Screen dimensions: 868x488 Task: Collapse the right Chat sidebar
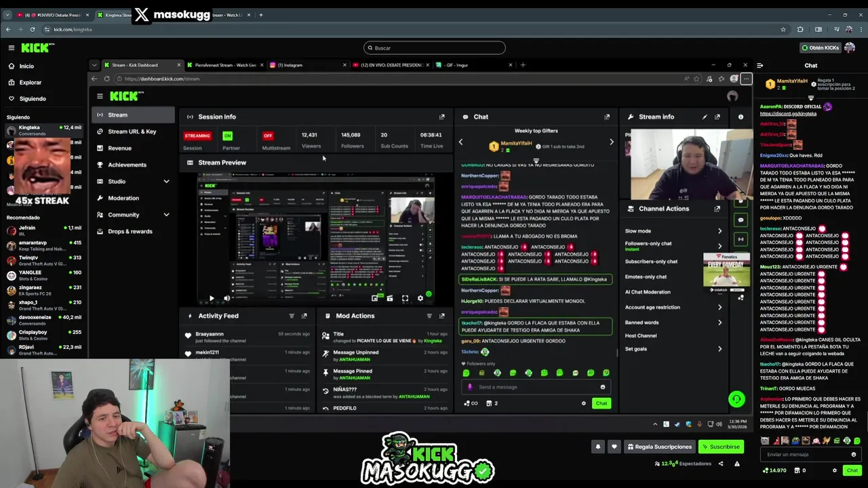(759, 66)
